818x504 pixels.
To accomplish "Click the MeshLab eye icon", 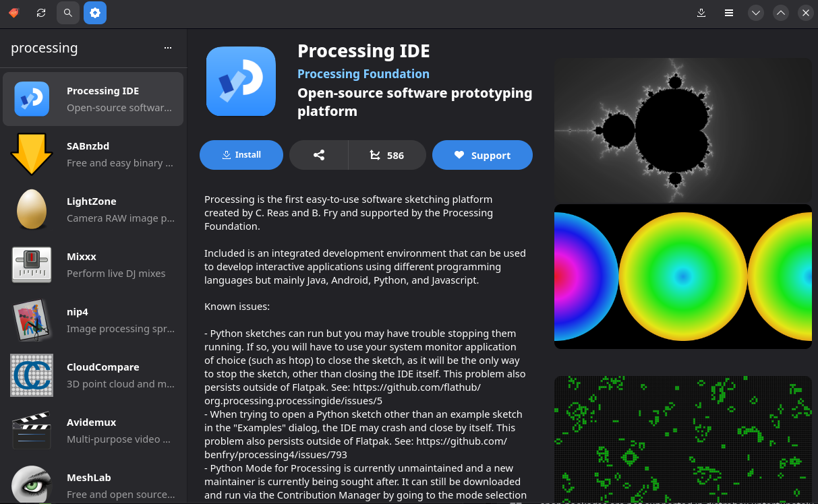I will pos(32,484).
